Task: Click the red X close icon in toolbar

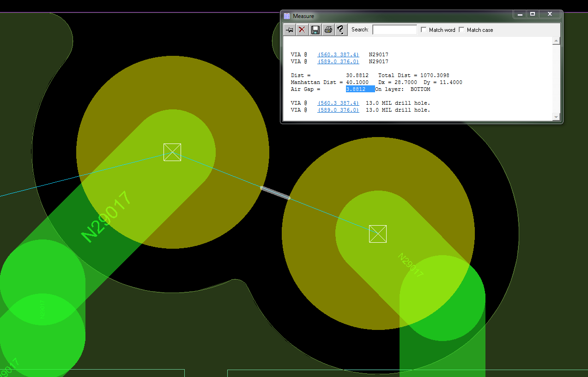Action: 302,30
